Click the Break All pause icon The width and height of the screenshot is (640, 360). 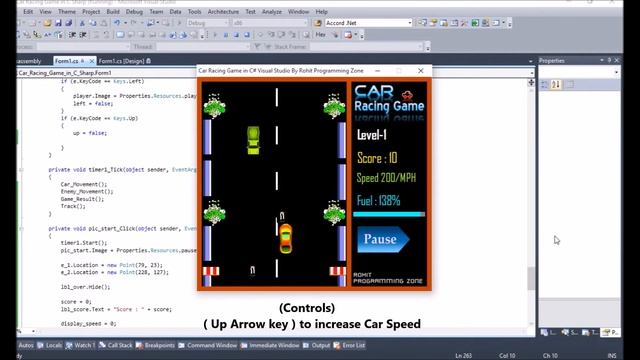click(x=226, y=35)
